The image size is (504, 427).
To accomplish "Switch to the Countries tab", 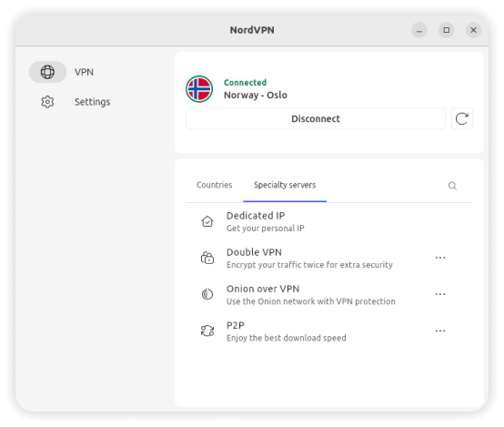I will point(215,185).
